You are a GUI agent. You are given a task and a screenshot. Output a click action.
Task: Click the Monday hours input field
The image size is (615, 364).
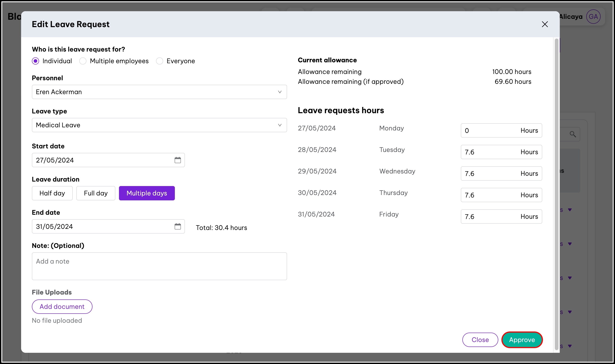pos(489,130)
